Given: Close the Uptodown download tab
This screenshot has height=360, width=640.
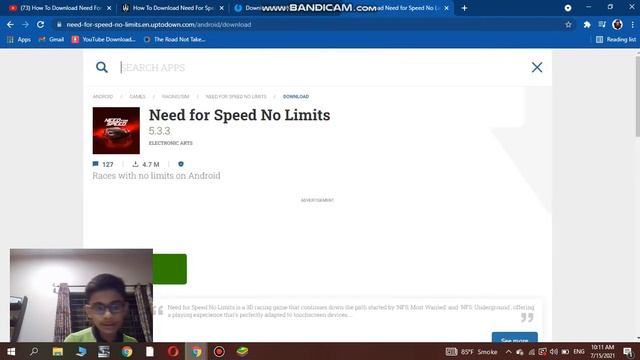Looking at the screenshot, I should pos(446,8).
